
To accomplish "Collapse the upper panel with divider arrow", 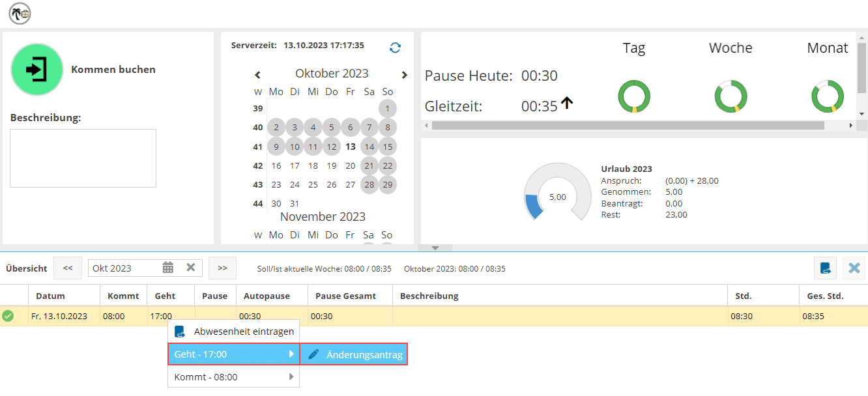I will (436, 248).
